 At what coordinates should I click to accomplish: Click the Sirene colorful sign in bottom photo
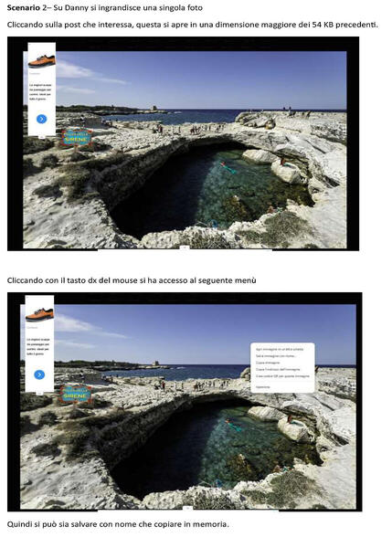pos(76,394)
